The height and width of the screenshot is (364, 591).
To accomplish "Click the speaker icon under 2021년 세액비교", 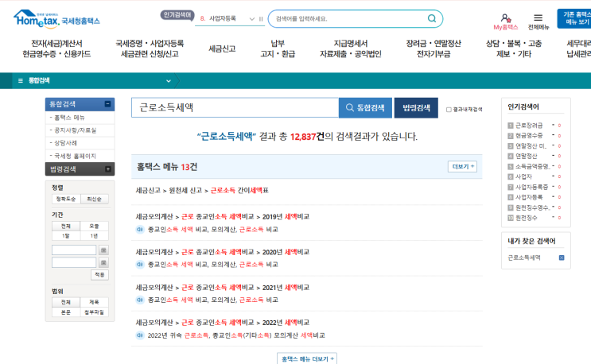I will click(x=140, y=300).
